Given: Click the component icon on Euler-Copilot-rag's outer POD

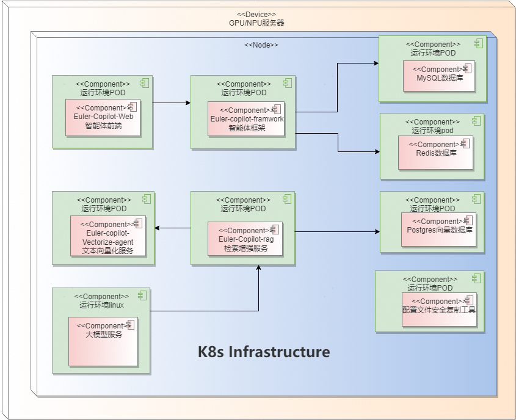Looking at the screenshot, I should [x=288, y=199].
